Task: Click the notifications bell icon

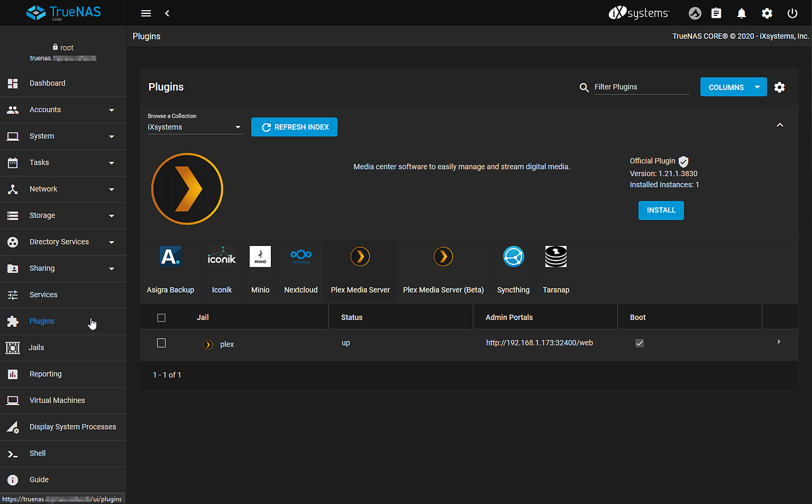Action: 741,13
